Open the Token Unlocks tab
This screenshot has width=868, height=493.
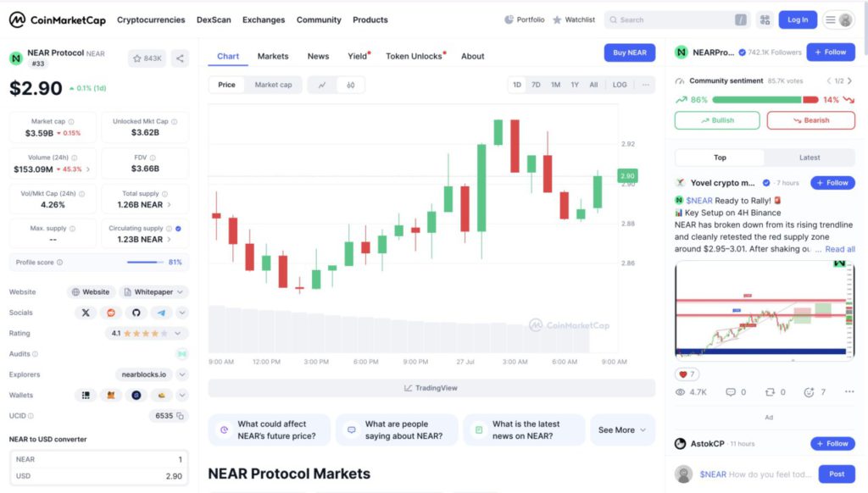coord(415,57)
